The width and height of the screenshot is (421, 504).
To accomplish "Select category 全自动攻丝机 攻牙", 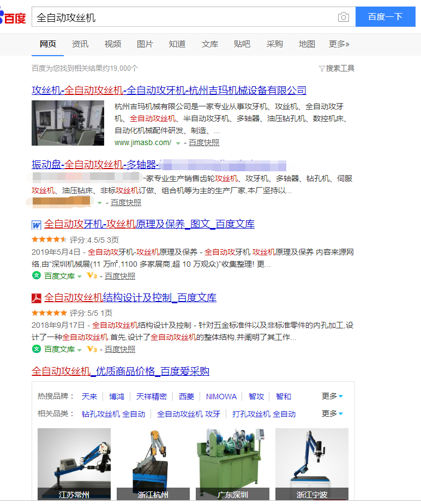I will pyautogui.click(x=189, y=413).
